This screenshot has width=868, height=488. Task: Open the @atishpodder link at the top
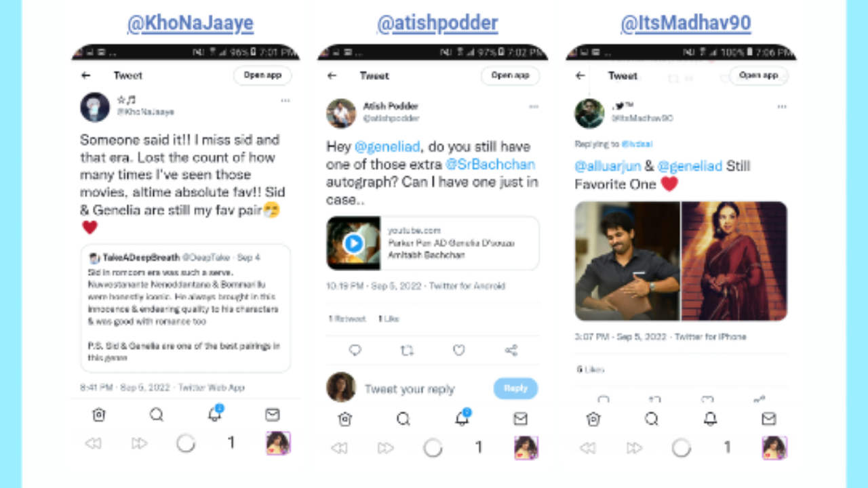[437, 24]
